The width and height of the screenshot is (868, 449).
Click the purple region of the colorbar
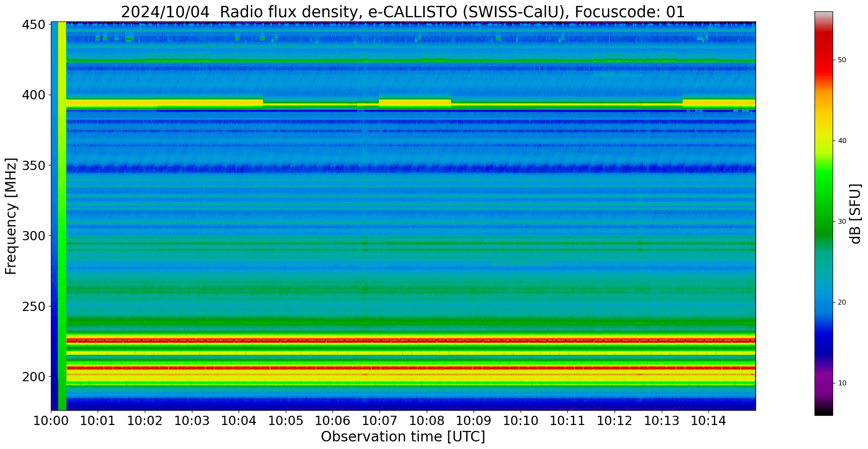823,383
